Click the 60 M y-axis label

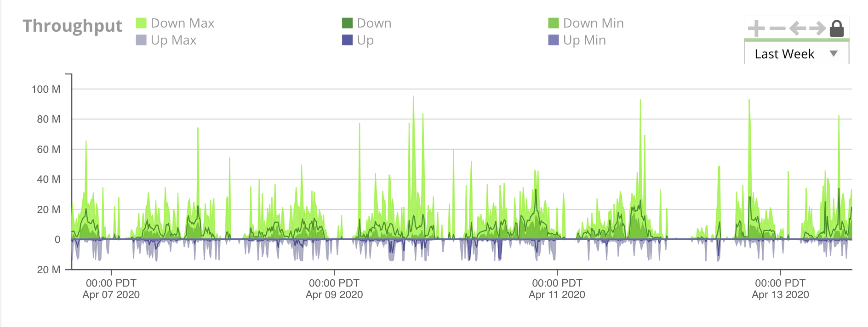[49, 149]
